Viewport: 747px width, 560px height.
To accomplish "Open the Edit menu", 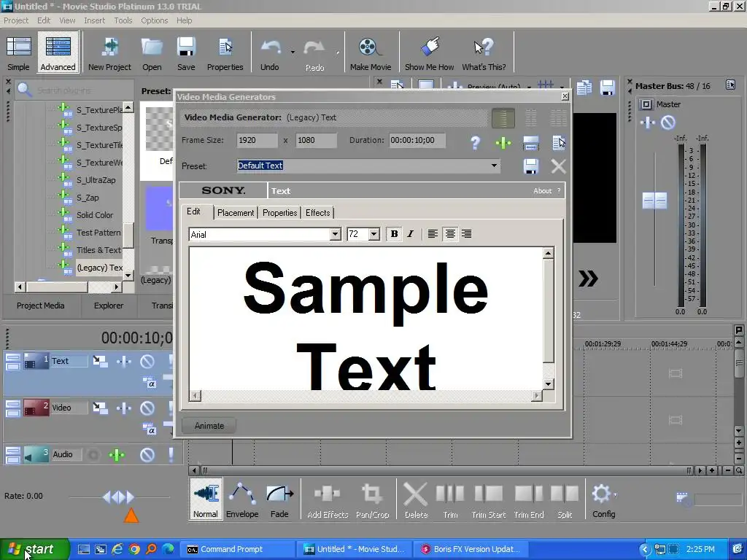I will click(x=44, y=20).
